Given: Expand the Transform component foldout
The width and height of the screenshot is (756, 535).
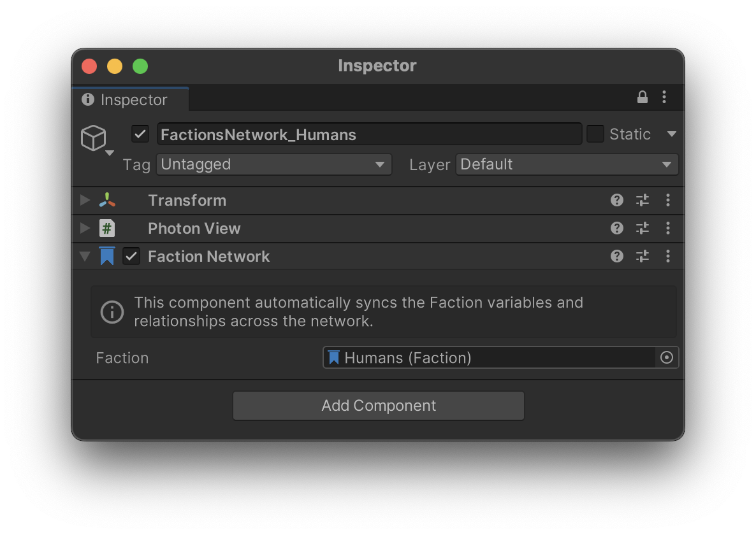Looking at the screenshot, I should [x=85, y=201].
